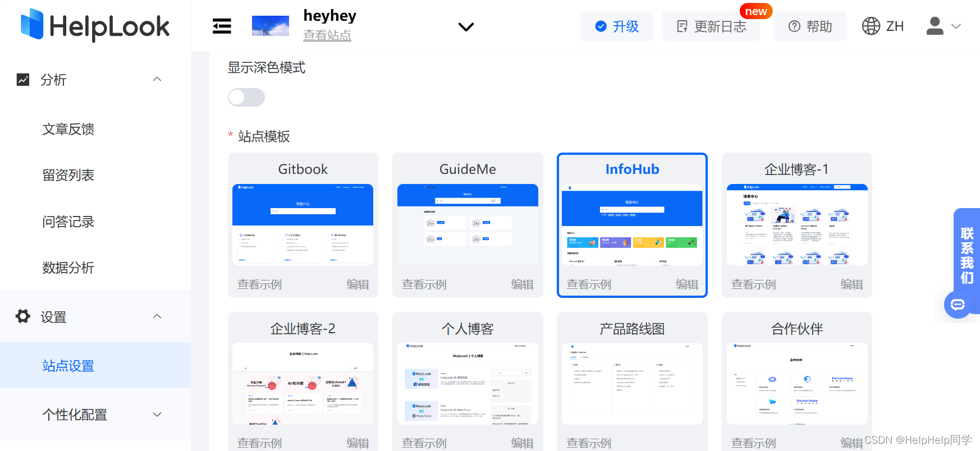Image resolution: width=980 pixels, height=451 pixels.
Task: Click the 帮助 help button
Action: click(810, 26)
